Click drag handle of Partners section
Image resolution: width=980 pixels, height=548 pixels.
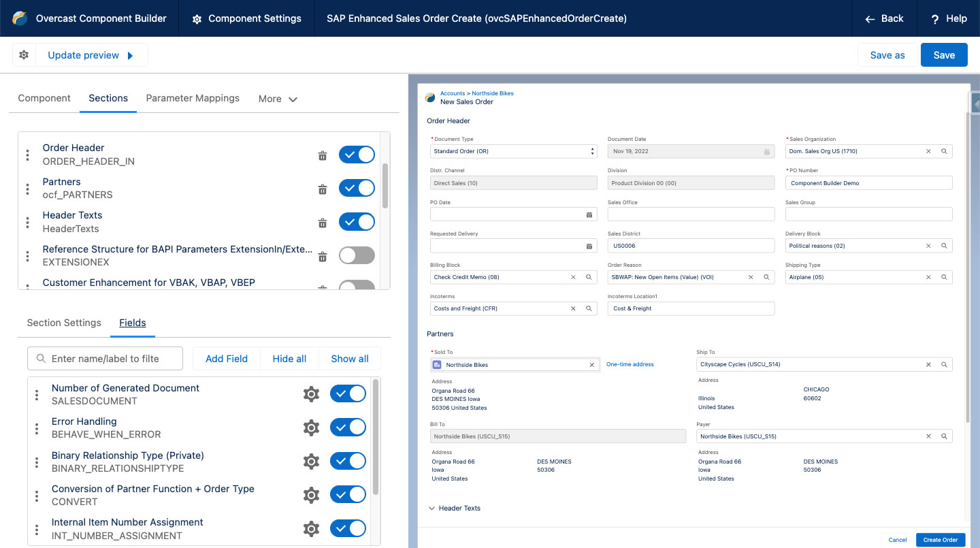click(x=27, y=189)
